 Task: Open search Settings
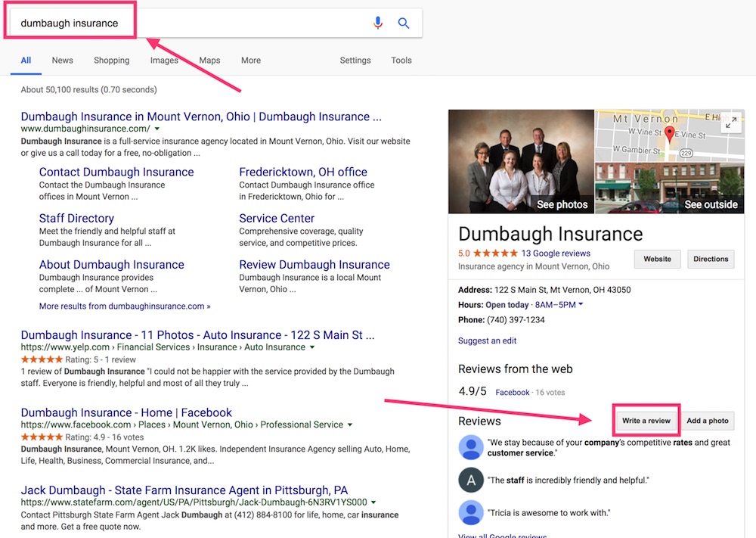pos(355,61)
